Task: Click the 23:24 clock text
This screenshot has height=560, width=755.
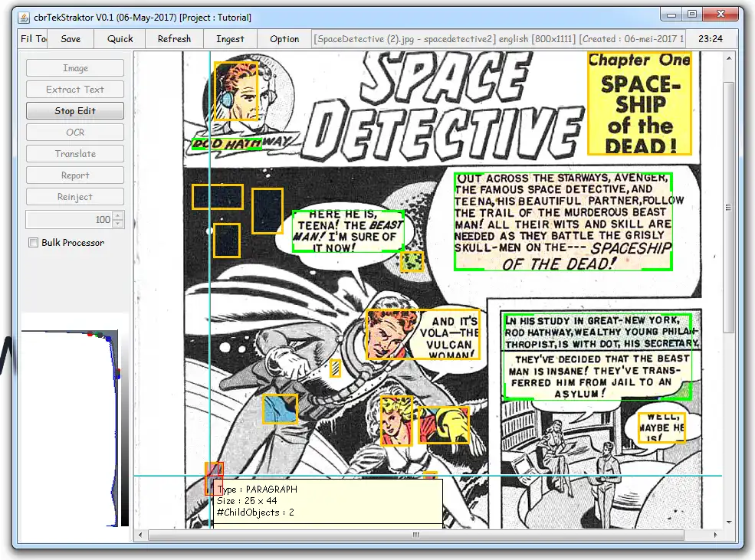Action: click(711, 39)
